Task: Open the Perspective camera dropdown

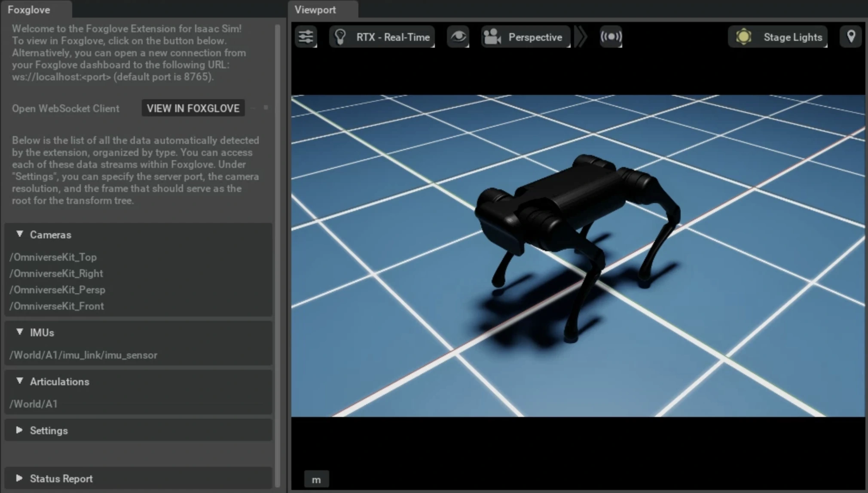Action: click(x=535, y=37)
